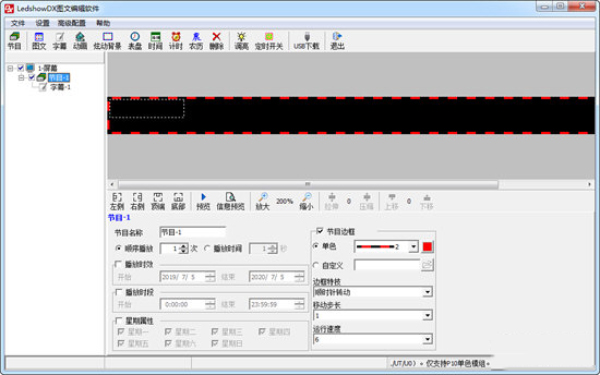
Task: Enable the 播放时段 checkbox
Action: point(118,292)
